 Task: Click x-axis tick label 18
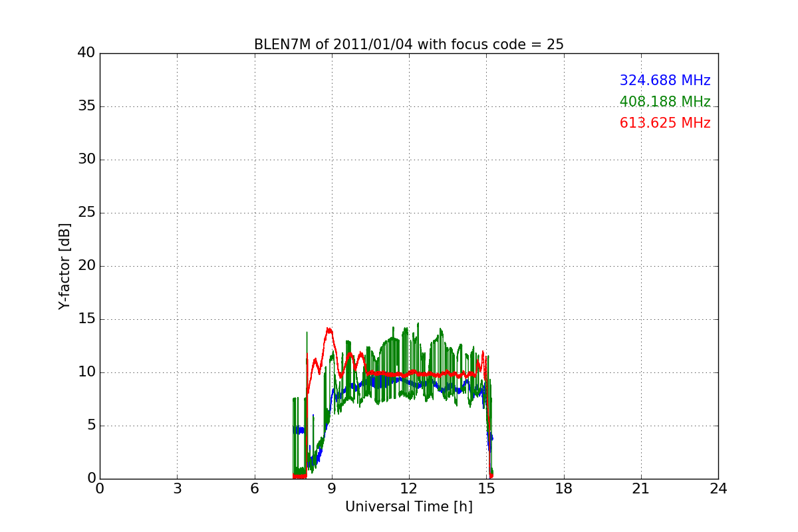coord(564,489)
